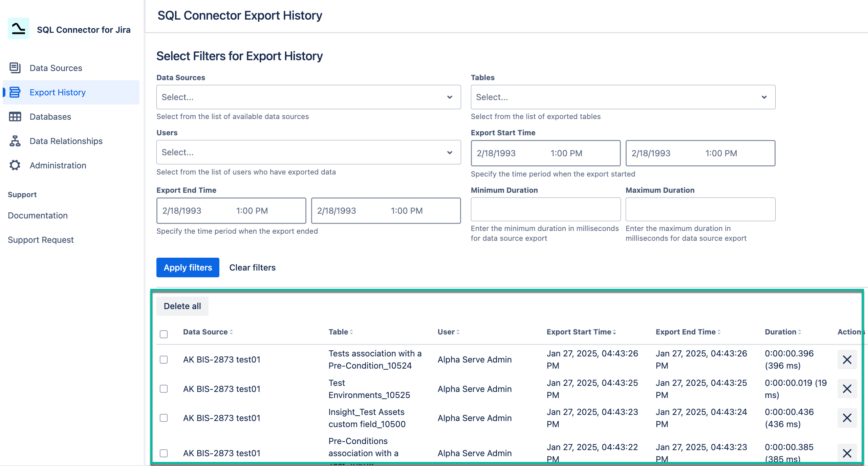Open Administration via the gear icon
This screenshot has height=466, width=868.
tap(15, 165)
